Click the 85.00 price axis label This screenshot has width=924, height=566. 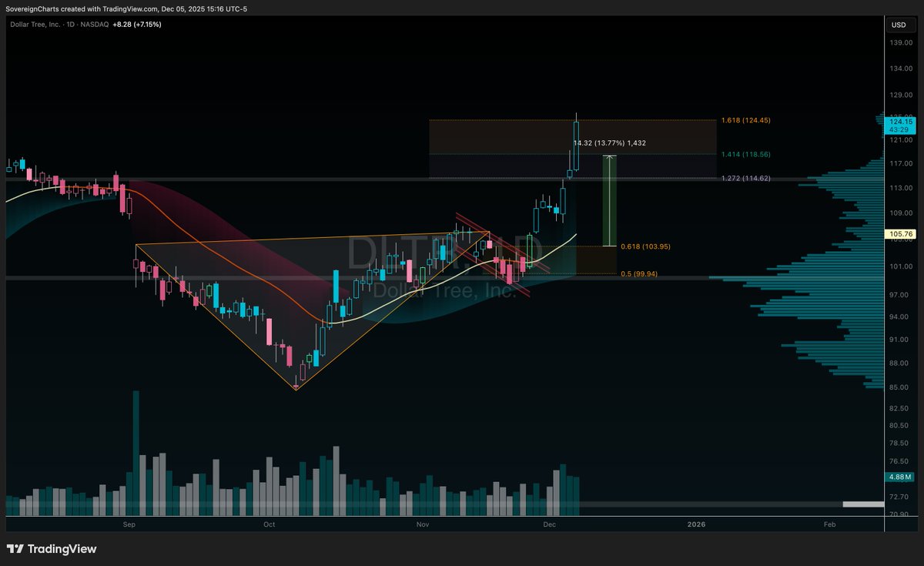pos(900,387)
